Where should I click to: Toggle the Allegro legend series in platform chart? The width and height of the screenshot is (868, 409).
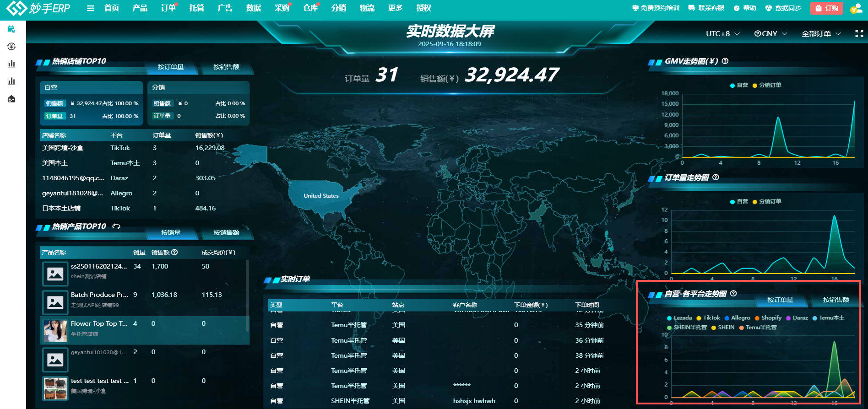[x=738, y=318]
